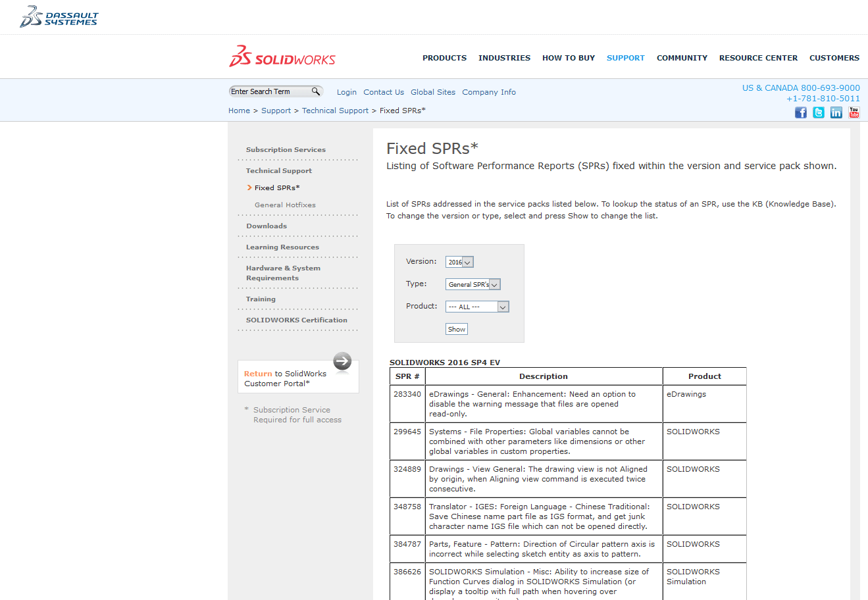
Task: Click the US & CANADA 800-693-9000 number
Action: 801,87
